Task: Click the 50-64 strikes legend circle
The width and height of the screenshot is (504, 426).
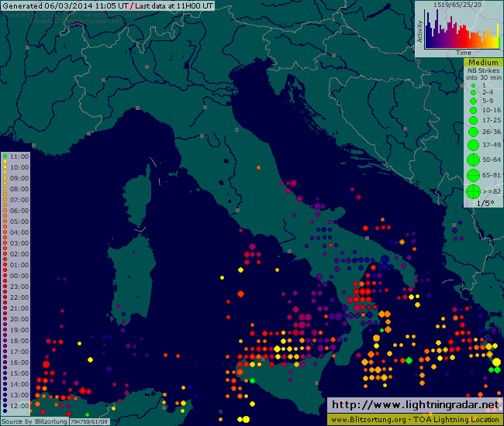Action: tap(473, 160)
